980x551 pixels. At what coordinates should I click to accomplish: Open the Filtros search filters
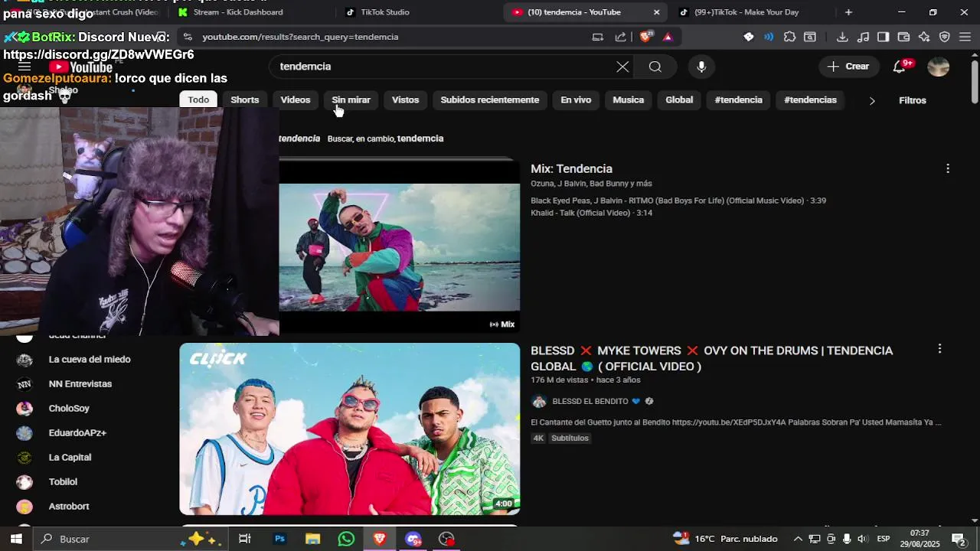point(913,100)
